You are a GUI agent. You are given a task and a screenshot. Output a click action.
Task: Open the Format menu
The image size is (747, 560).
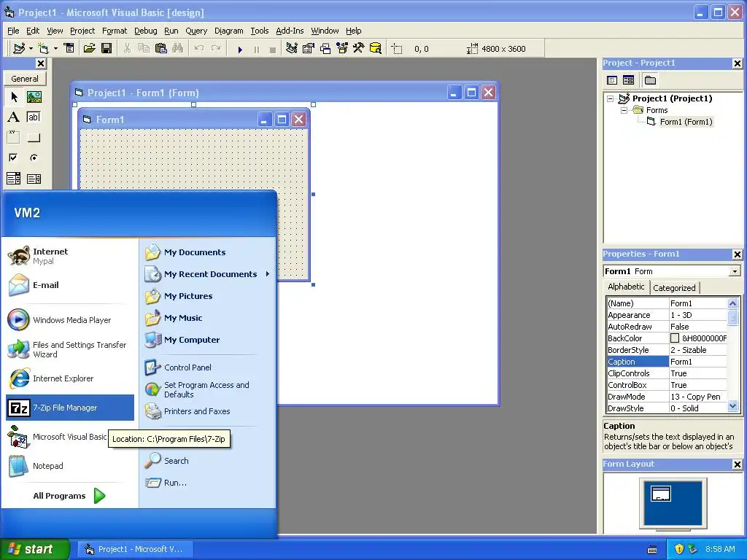click(115, 31)
